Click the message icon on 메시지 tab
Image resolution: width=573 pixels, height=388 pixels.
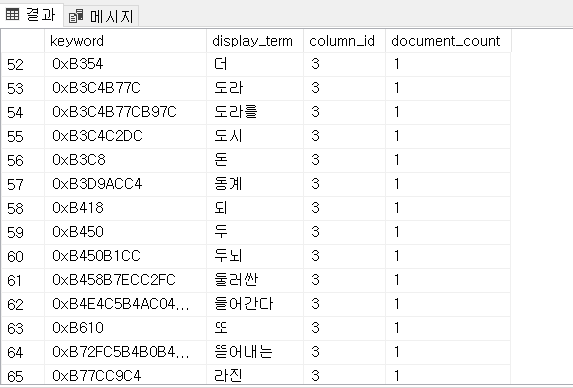point(76,16)
